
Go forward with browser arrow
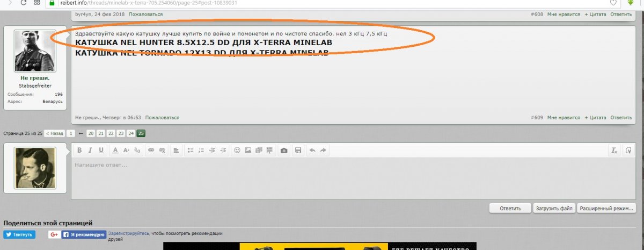pos(10,3)
